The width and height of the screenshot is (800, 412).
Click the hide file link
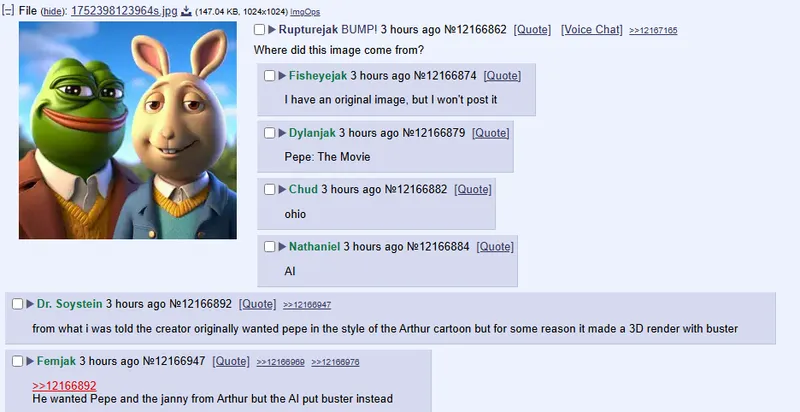[53, 12]
